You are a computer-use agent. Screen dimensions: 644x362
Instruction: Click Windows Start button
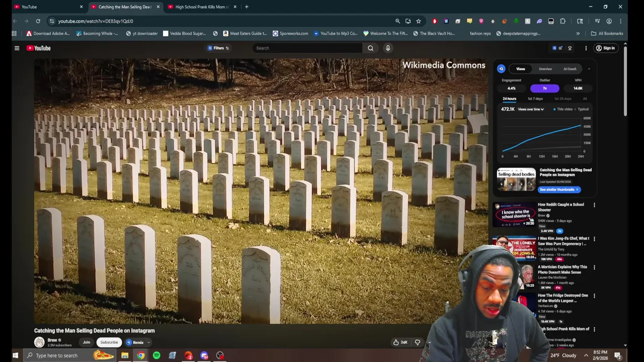[15, 355]
